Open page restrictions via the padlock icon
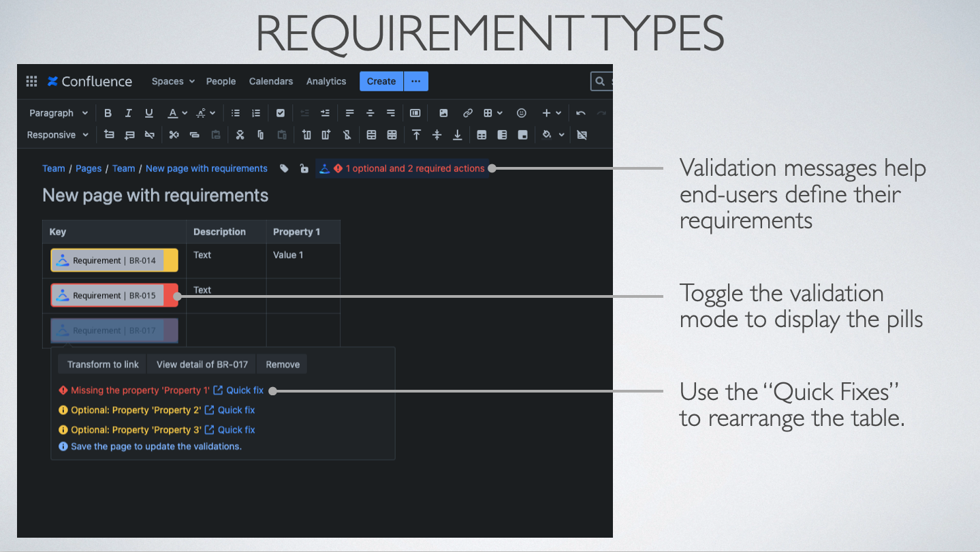The image size is (980, 552). coord(304,168)
